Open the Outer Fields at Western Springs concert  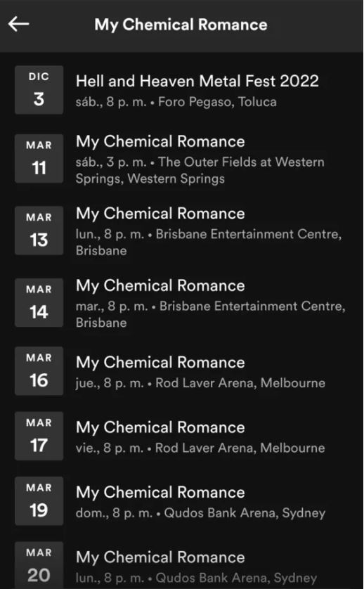pos(182,159)
